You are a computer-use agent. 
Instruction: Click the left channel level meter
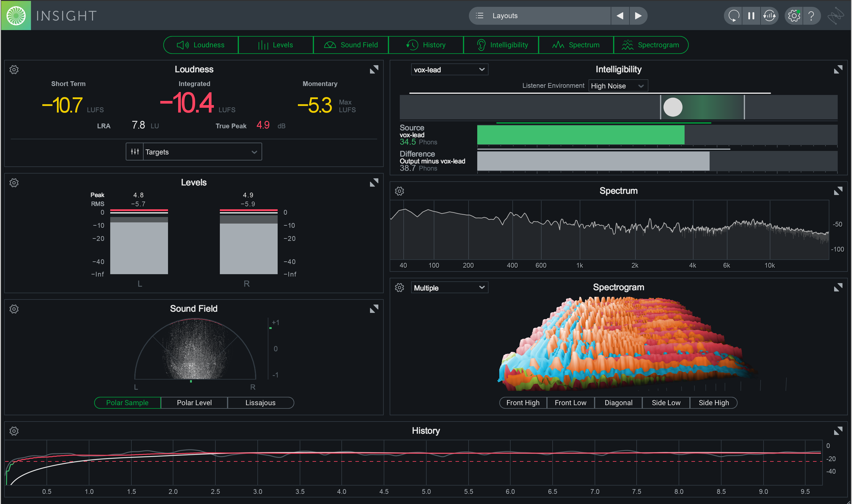pos(139,242)
